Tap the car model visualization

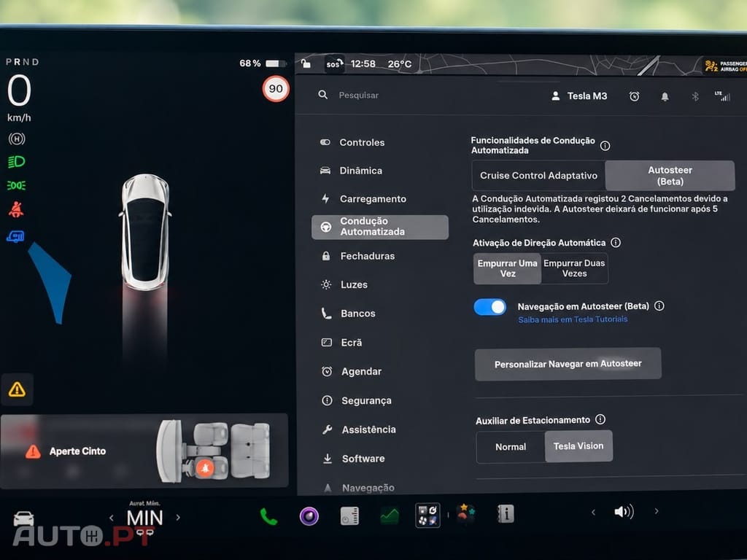(145, 233)
